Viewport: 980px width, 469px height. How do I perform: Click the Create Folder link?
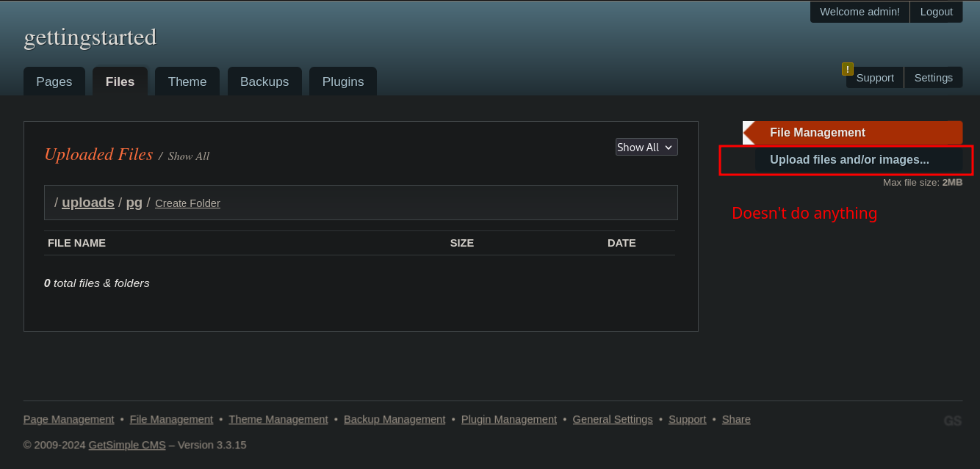[x=187, y=203]
